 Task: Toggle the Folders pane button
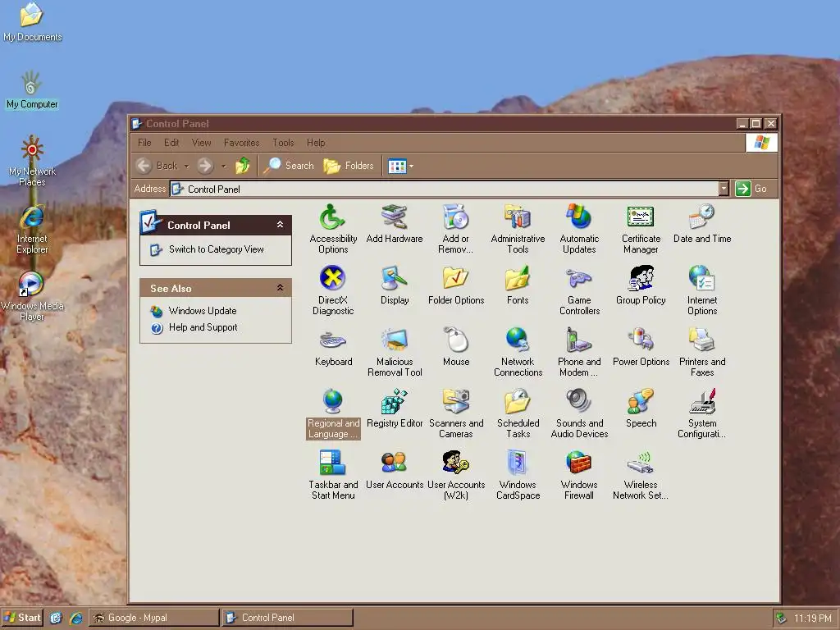coord(348,166)
